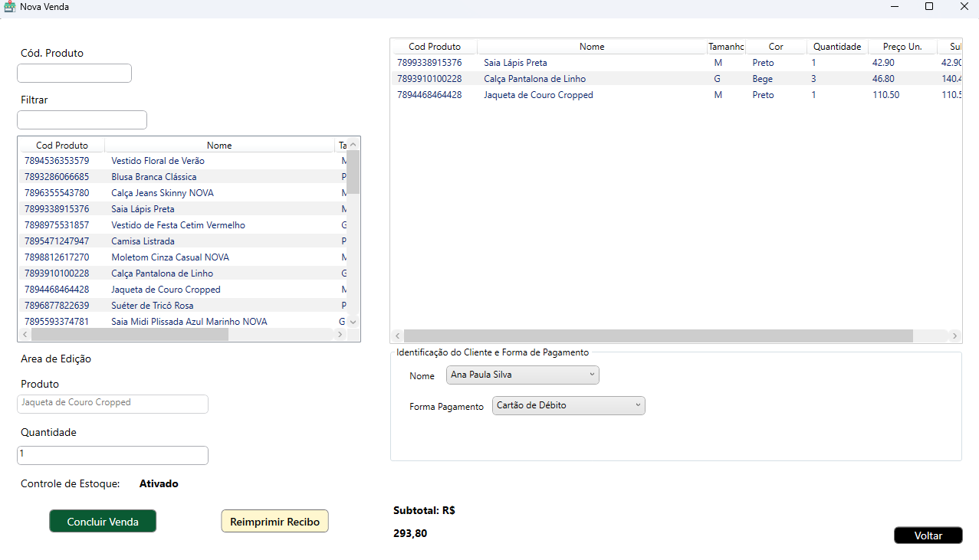
Task: Click the Nova Venda app icon in title bar
Action: [x=10, y=7]
